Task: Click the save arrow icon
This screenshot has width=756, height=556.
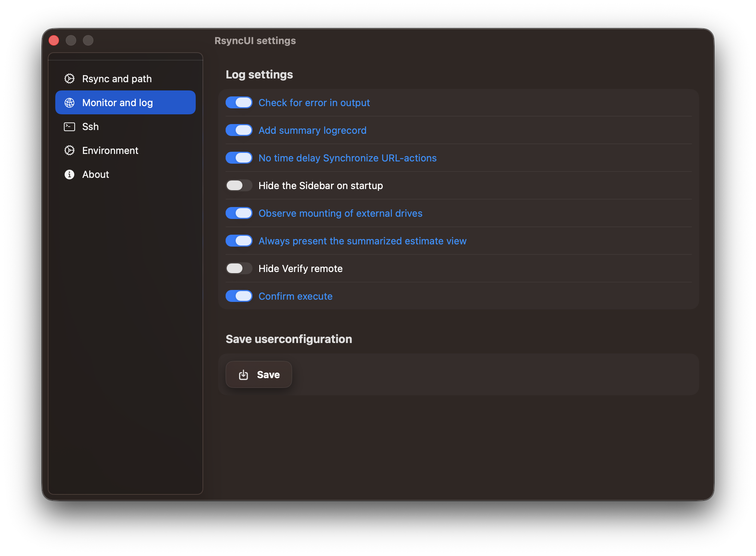Action: click(244, 375)
